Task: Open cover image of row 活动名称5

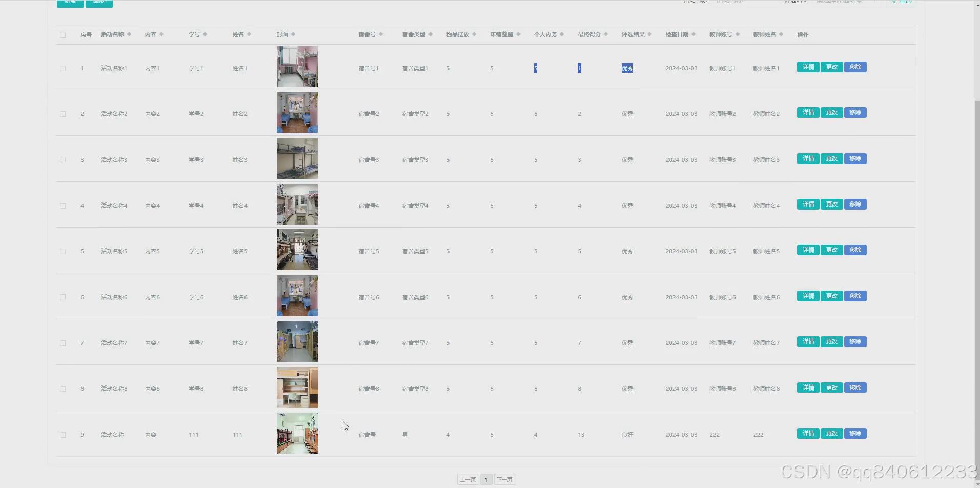Action: click(x=297, y=250)
